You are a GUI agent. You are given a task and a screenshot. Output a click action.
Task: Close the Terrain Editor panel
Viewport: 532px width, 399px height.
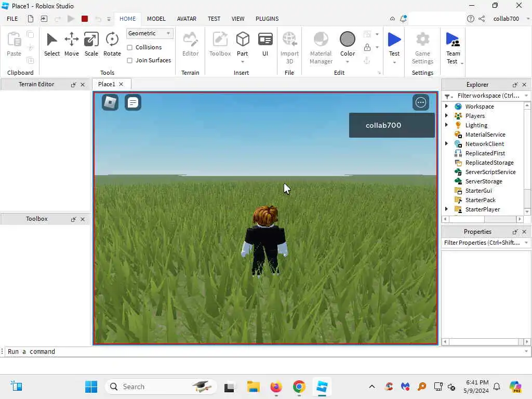click(x=83, y=85)
